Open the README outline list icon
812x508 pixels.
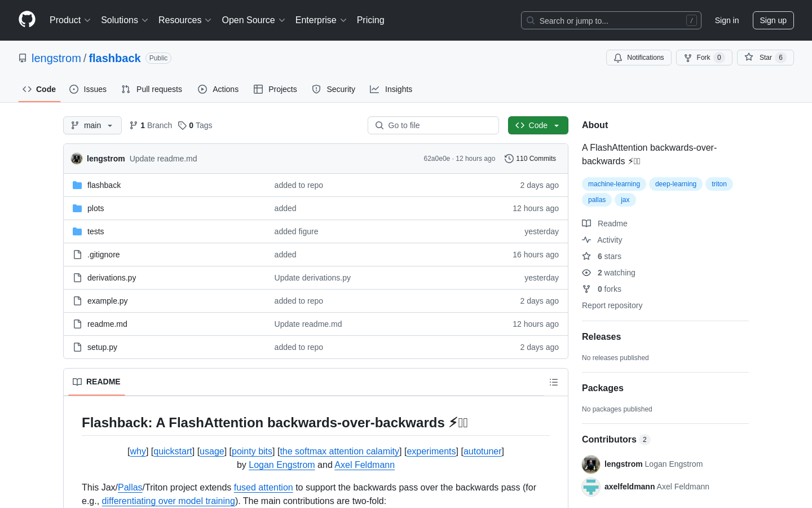pyautogui.click(x=554, y=382)
